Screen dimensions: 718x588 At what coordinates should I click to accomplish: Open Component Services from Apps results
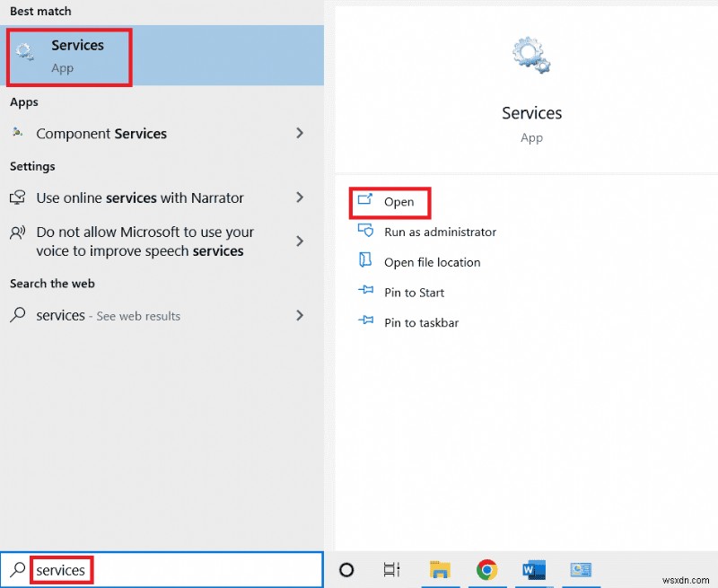click(162, 133)
